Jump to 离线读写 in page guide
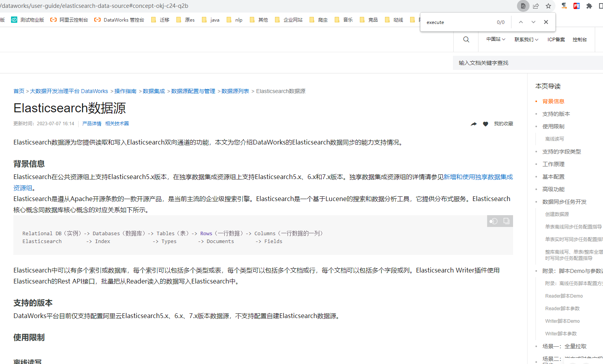603x364 pixels. click(555, 139)
